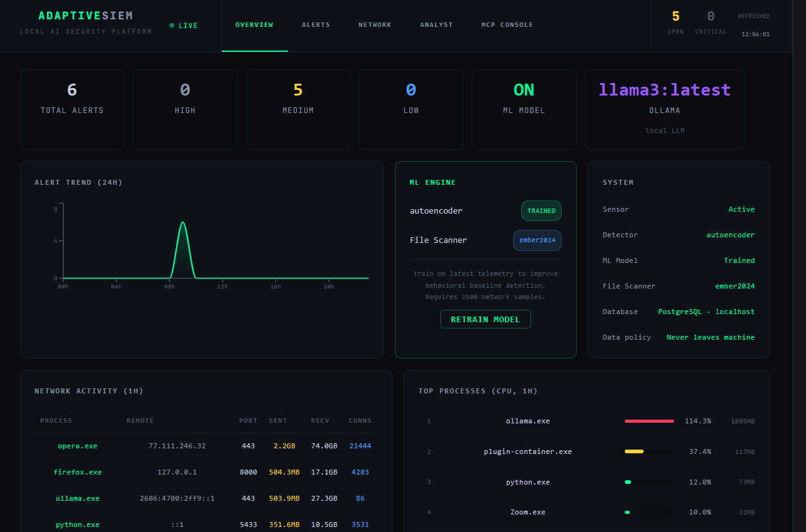Click the llama3:latest model card
This screenshot has width=806, height=532.
pos(664,109)
